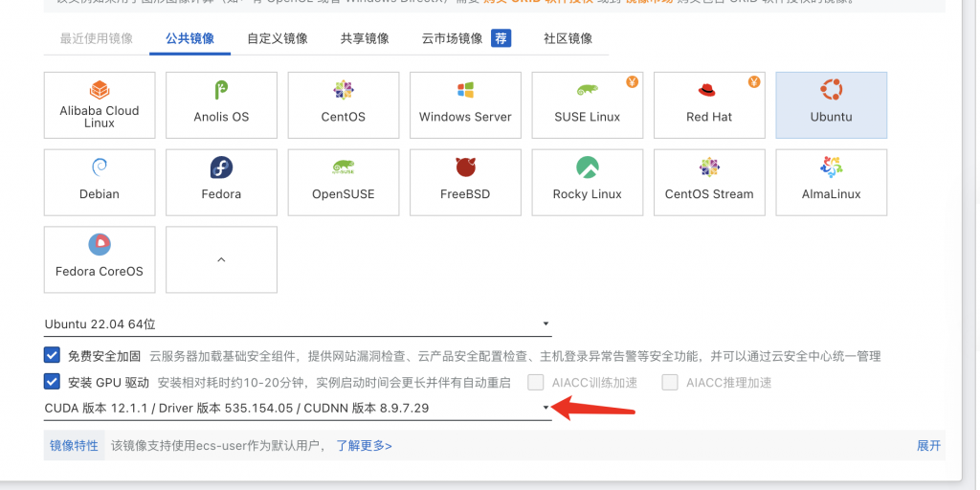Click the AIACC训练加速 label text

[594, 383]
